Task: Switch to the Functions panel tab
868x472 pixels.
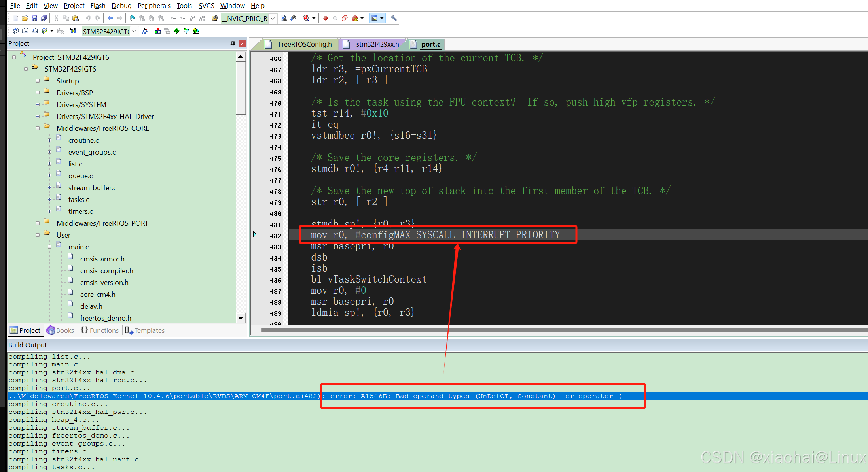Action: [x=100, y=330]
